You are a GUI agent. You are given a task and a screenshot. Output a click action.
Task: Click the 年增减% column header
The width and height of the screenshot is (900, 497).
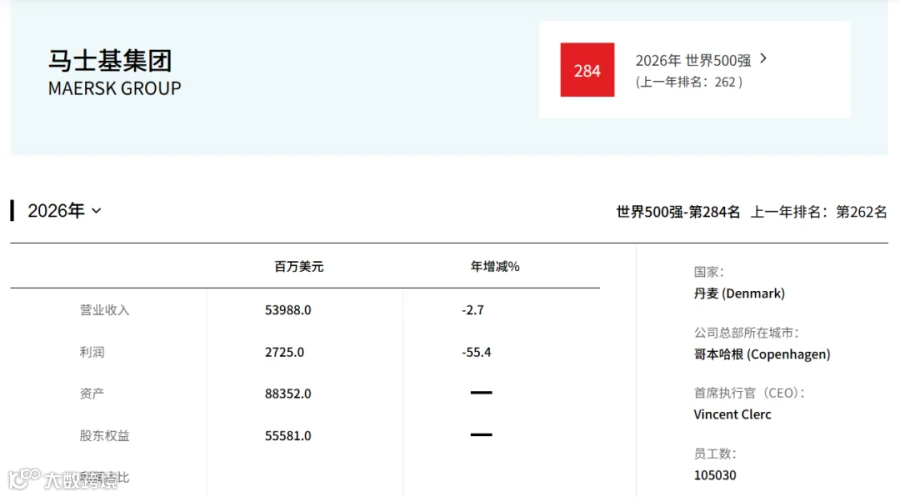click(495, 266)
